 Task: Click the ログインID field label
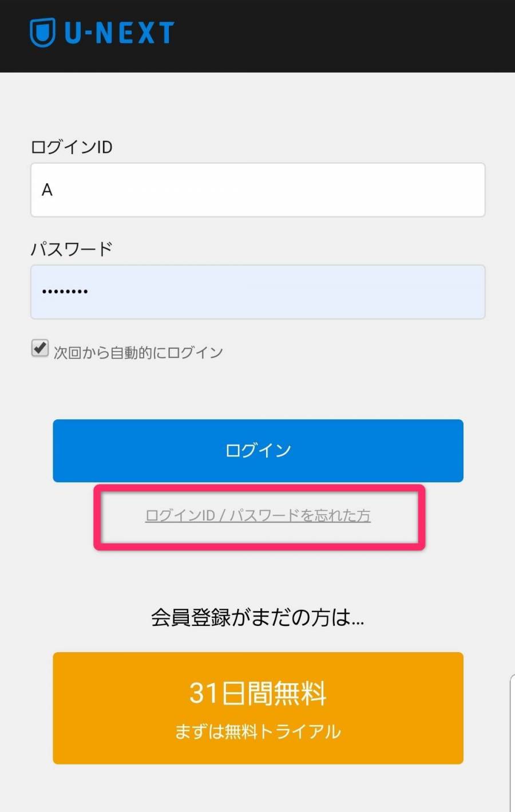(72, 147)
